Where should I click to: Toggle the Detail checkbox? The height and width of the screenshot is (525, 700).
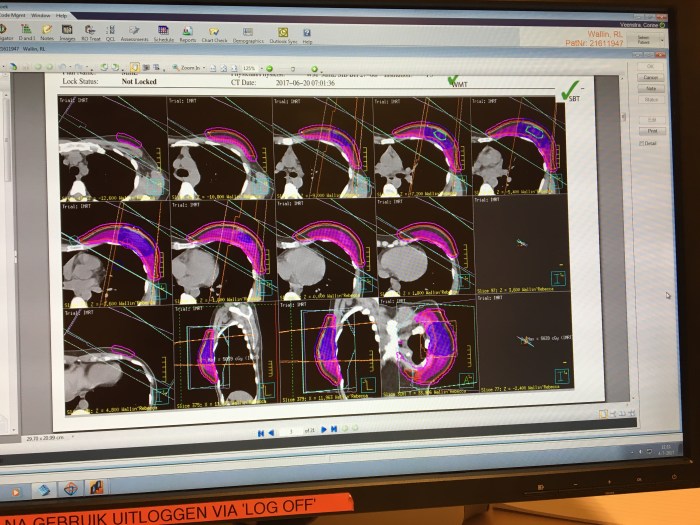click(641, 143)
